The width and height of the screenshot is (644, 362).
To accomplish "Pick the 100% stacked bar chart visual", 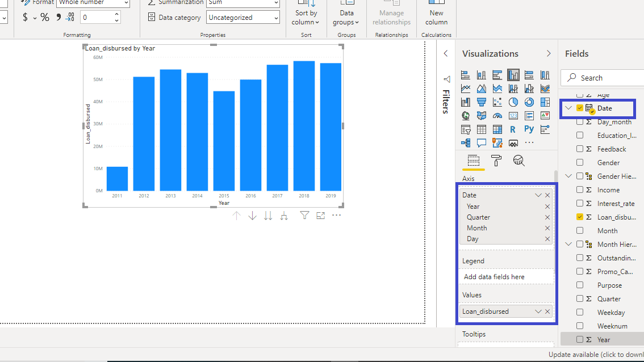I will [x=529, y=75].
